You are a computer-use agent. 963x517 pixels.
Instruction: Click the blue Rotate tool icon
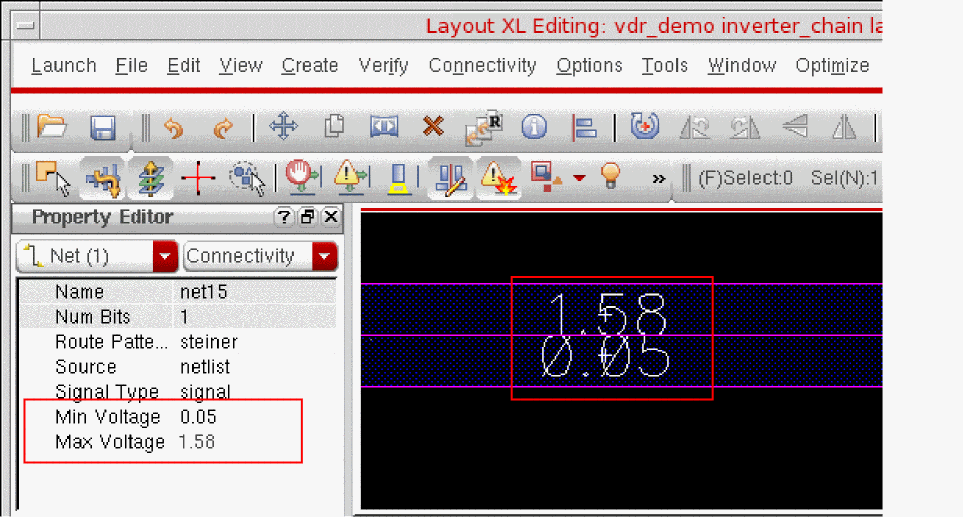644,126
